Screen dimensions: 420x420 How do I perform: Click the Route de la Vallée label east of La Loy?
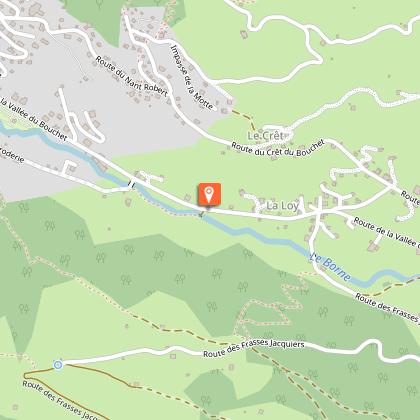click(x=386, y=232)
